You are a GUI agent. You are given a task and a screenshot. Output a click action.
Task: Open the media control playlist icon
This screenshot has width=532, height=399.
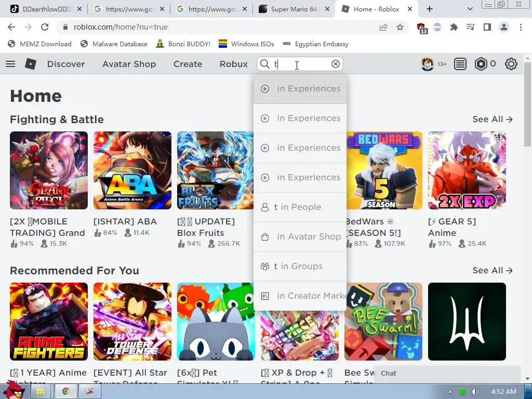click(470, 27)
